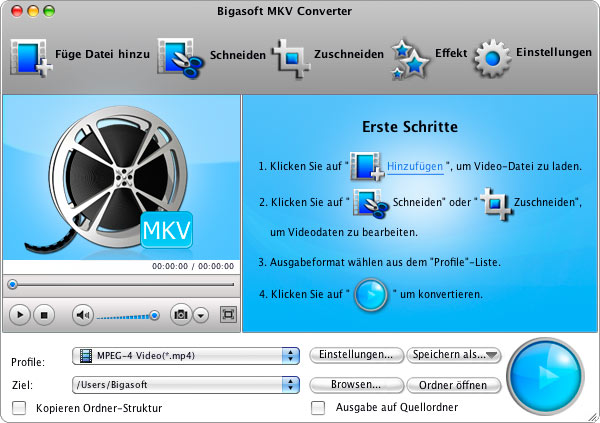Click the Effekt toolbar label

[x=451, y=53]
